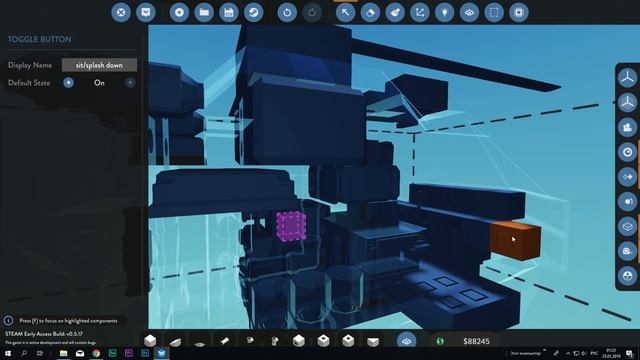The height and width of the screenshot is (360, 640).
Task: Click the cube outline icon in top toolbar
Action: (469, 12)
